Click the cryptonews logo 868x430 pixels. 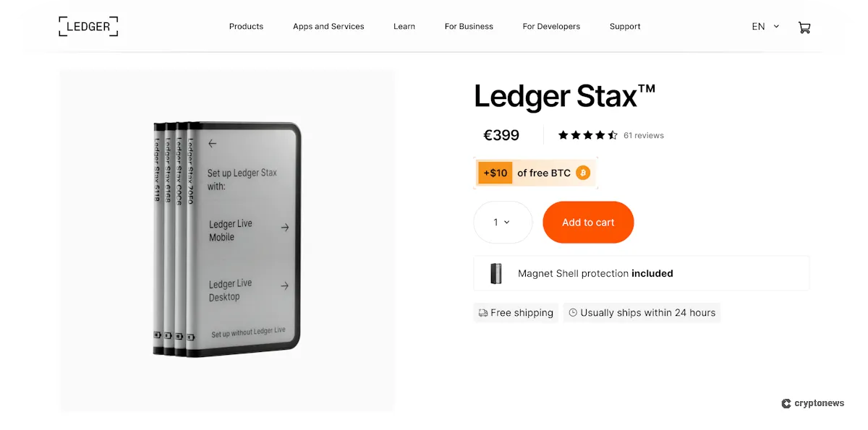(x=812, y=403)
